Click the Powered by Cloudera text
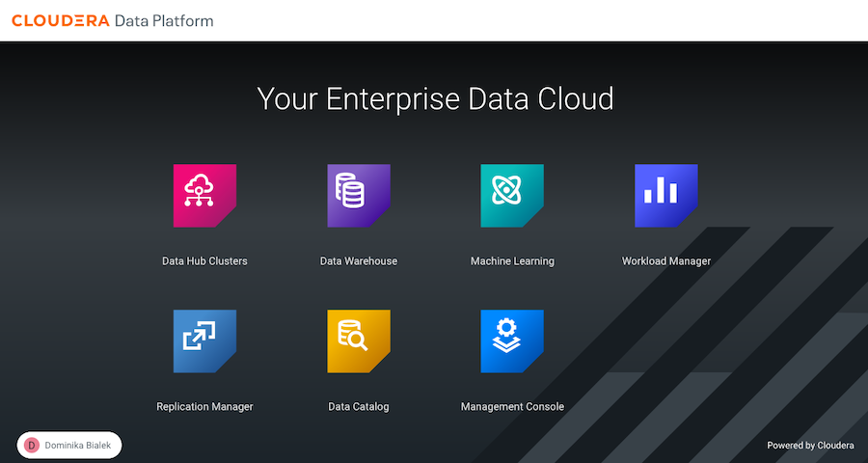 click(810, 446)
